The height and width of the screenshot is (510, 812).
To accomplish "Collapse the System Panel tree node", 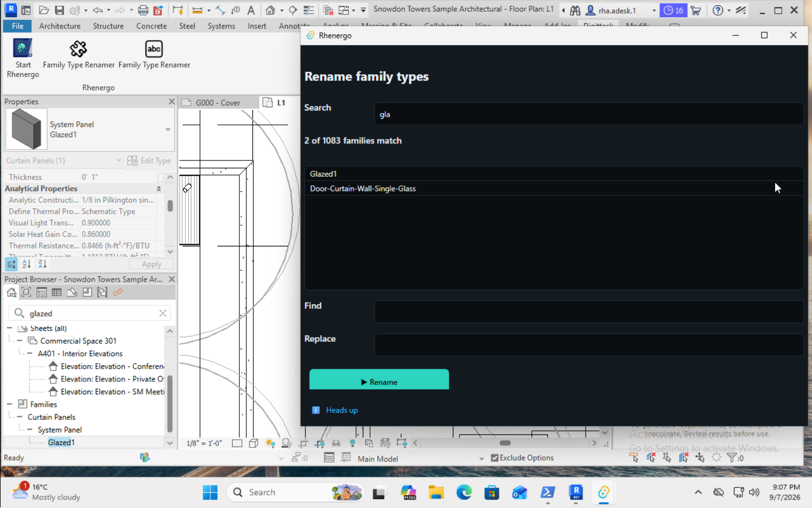I will click(30, 430).
